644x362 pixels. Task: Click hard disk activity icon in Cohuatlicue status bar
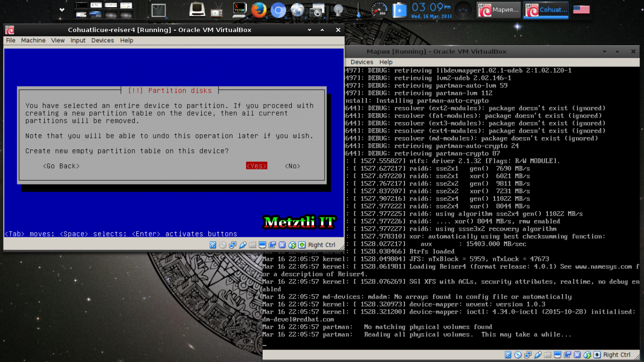(213, 245)
